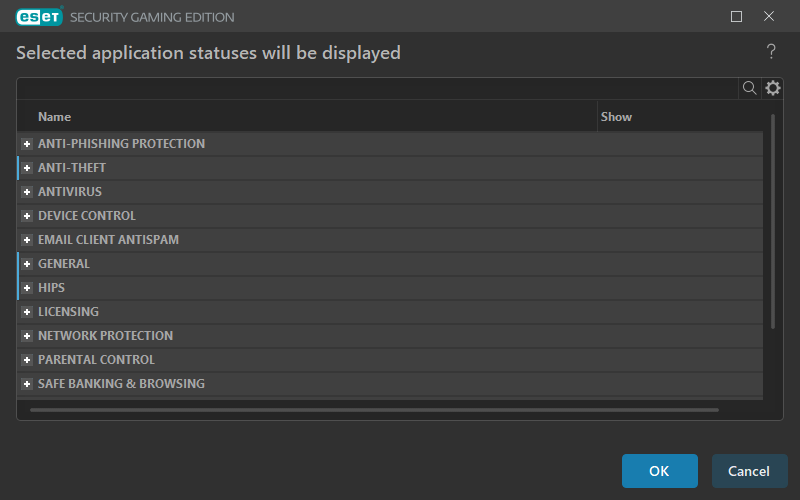
Task: Expand the ANTI-THEFT category
Action: (x=27, y=168)
